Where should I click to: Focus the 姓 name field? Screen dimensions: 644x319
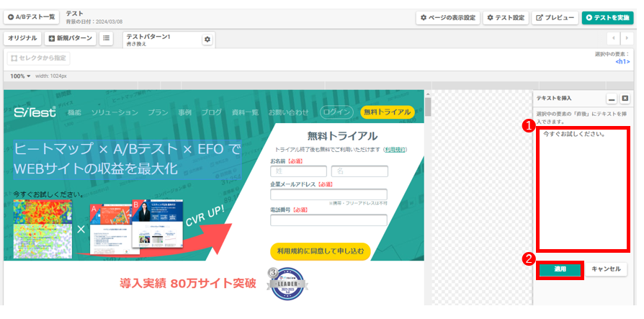(x=299, y=171)
